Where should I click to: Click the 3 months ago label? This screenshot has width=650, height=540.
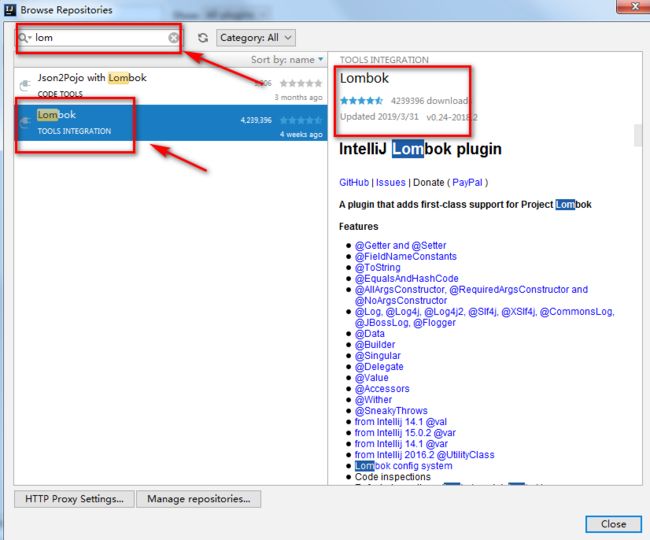click(x=298, y=97)
